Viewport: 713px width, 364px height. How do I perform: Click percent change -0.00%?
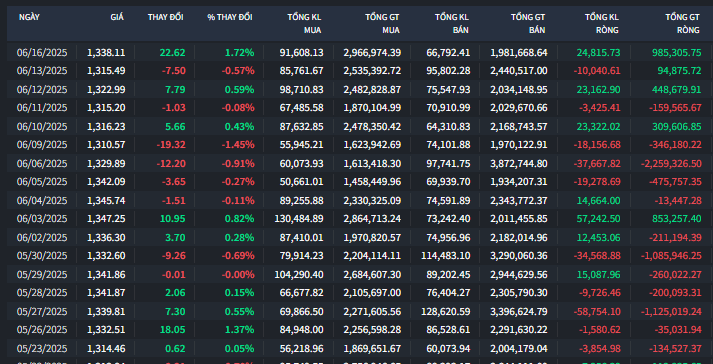pos(238,274)
